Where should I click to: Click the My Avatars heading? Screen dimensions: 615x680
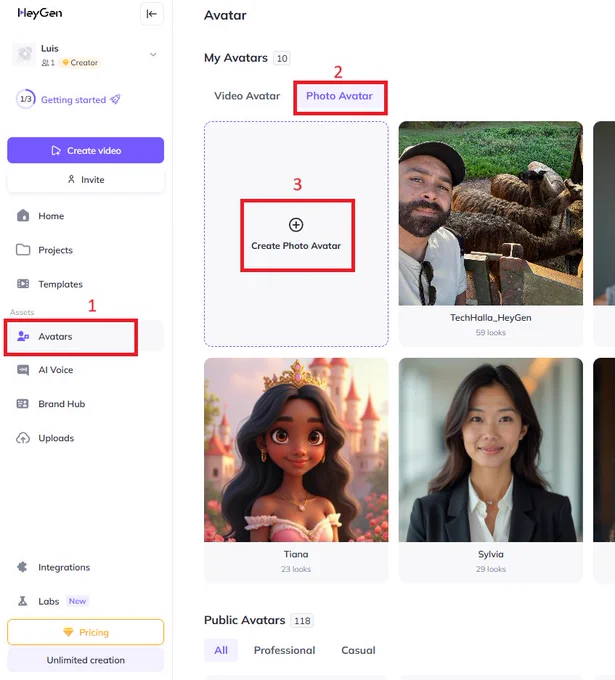click(236, 58)
